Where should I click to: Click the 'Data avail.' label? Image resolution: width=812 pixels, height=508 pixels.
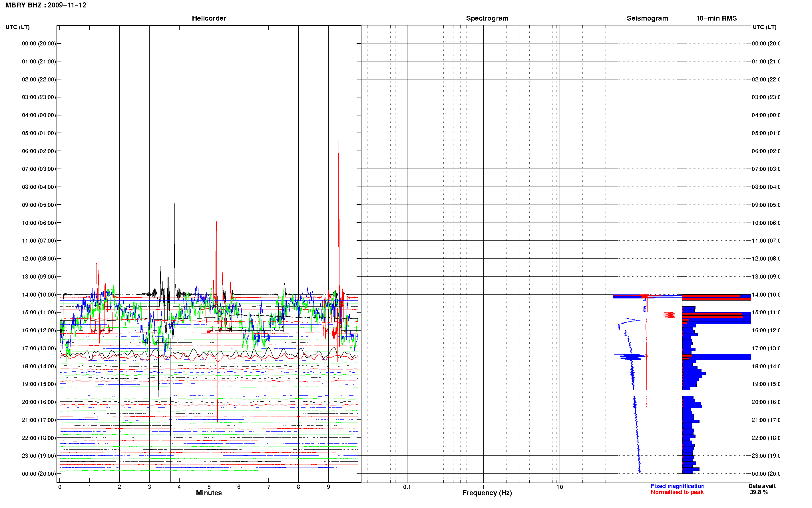pyautogui.click(x=762, y=486)
